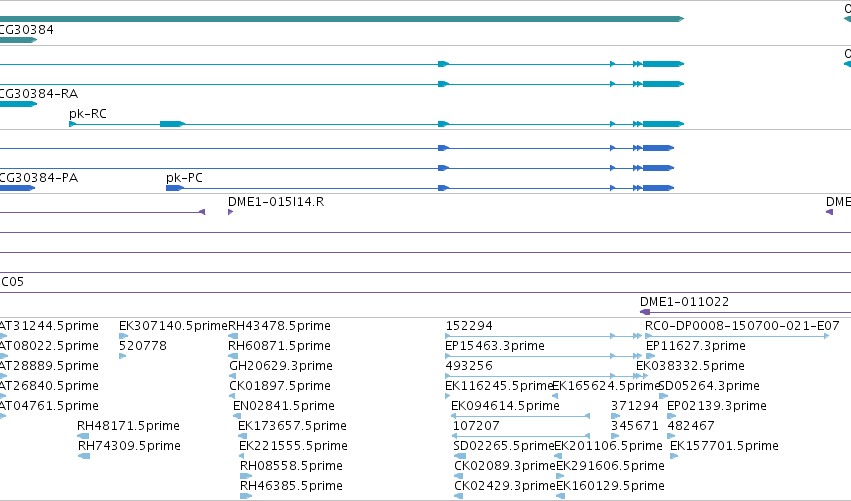Select SD02265.5prime label

504,446
